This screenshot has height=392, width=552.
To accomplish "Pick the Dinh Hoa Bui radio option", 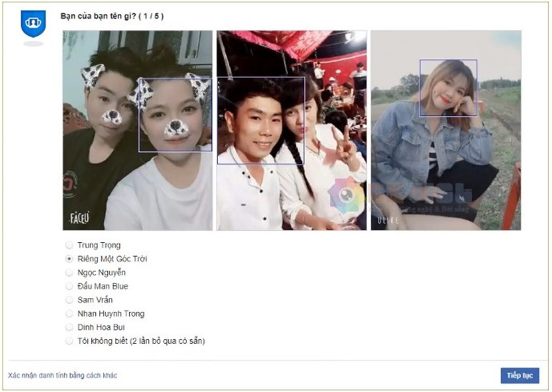I will [x=69, y=327].
